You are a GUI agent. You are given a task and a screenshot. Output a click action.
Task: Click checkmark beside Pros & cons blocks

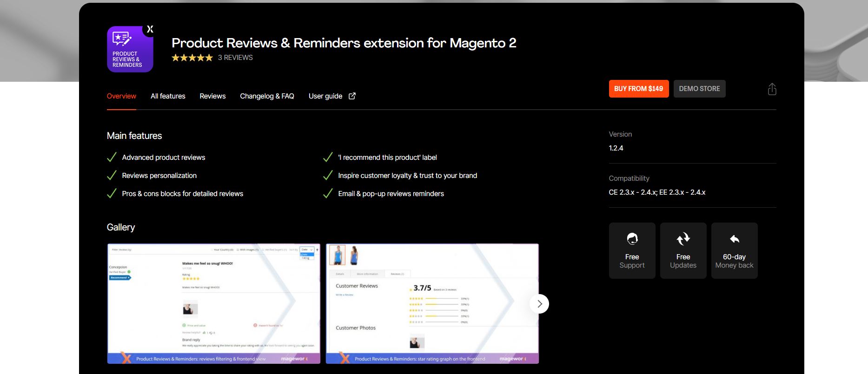112,193
